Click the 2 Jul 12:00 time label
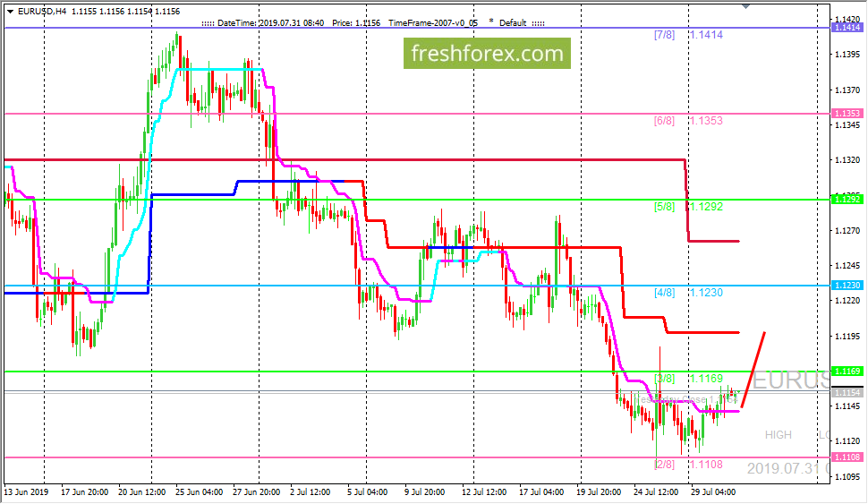The image size is (868, 504). (310, 491)
